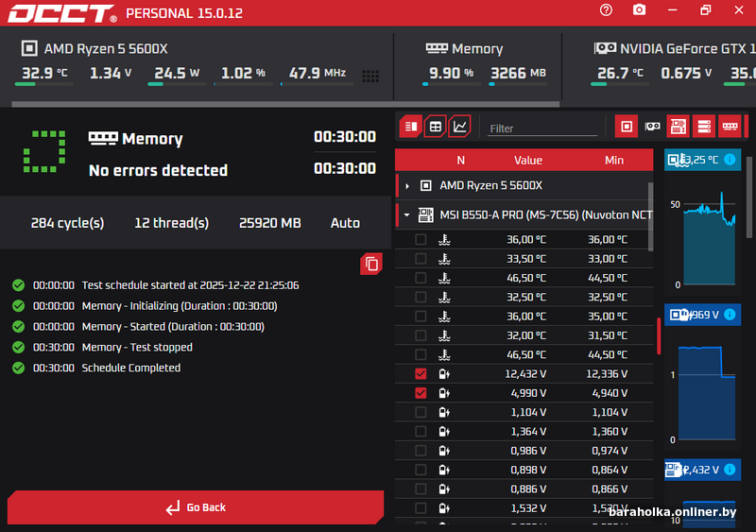
Task: Click the horizontal scrollbar under the hardware summary
Action: 285,104
